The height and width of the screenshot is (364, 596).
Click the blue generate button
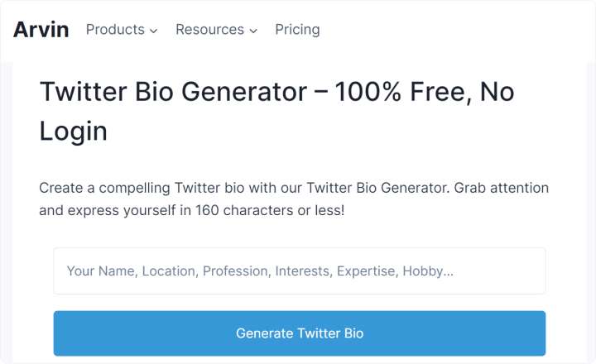pos(299,333)
